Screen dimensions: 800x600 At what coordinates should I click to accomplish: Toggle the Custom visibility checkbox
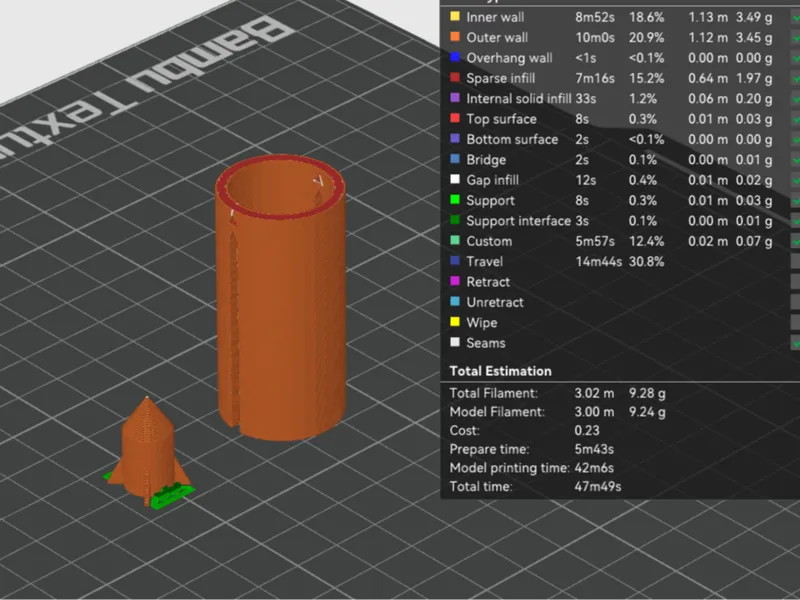[x=795, y=241]
